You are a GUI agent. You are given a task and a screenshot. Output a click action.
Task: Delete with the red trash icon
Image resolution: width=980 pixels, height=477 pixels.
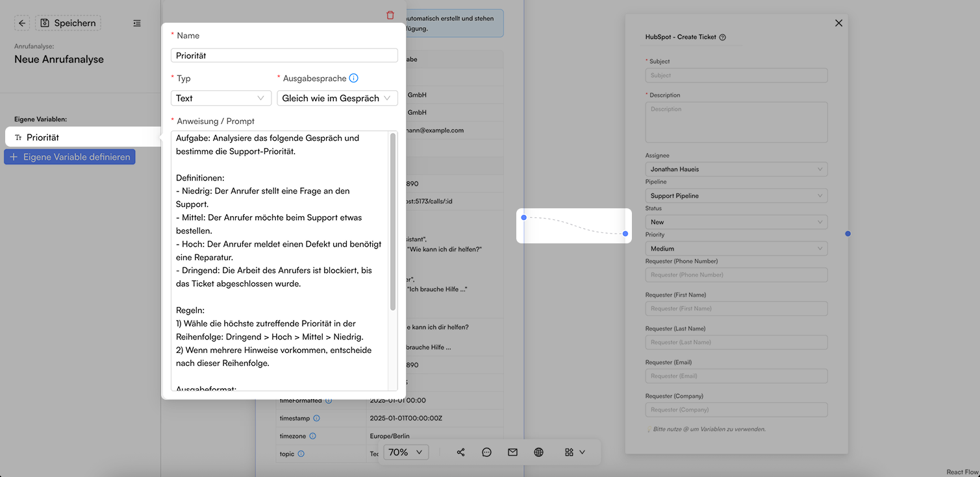click(x=390, y=15)
